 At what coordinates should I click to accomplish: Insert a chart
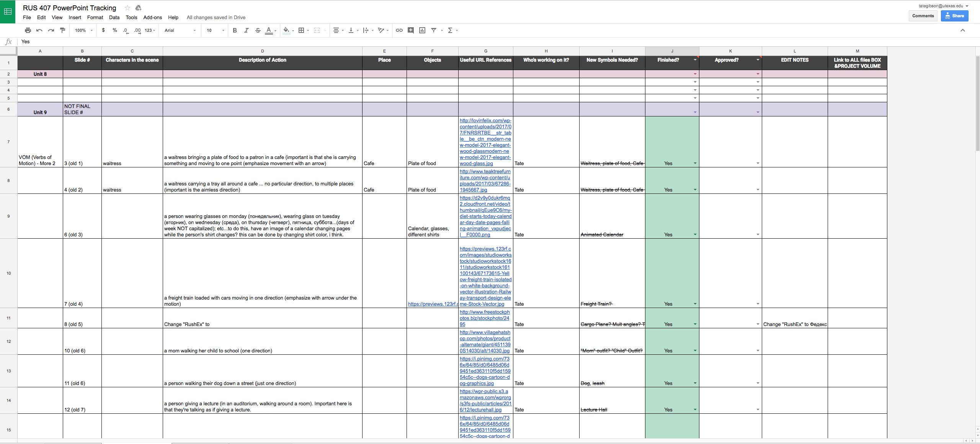(x=422, y=30)
